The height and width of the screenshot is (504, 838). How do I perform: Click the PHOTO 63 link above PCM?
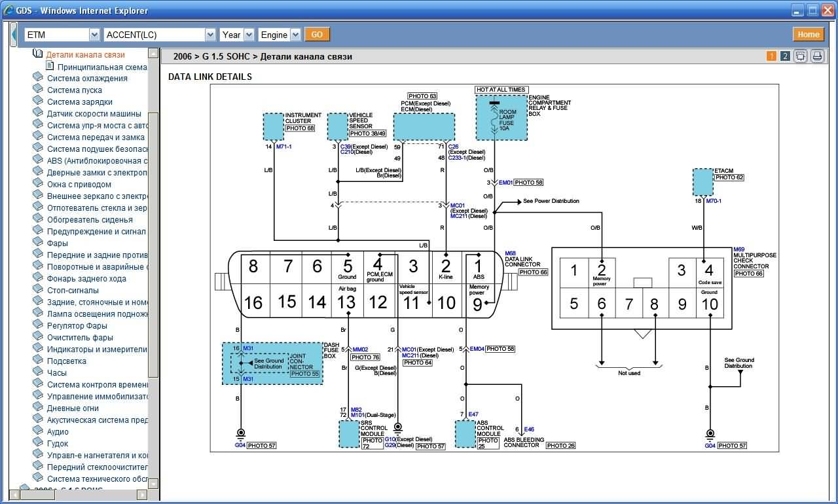(x=422, y=96)
